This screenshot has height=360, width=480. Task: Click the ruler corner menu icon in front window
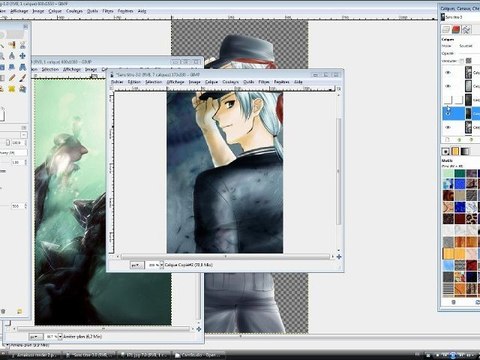[x=112, y=89]
